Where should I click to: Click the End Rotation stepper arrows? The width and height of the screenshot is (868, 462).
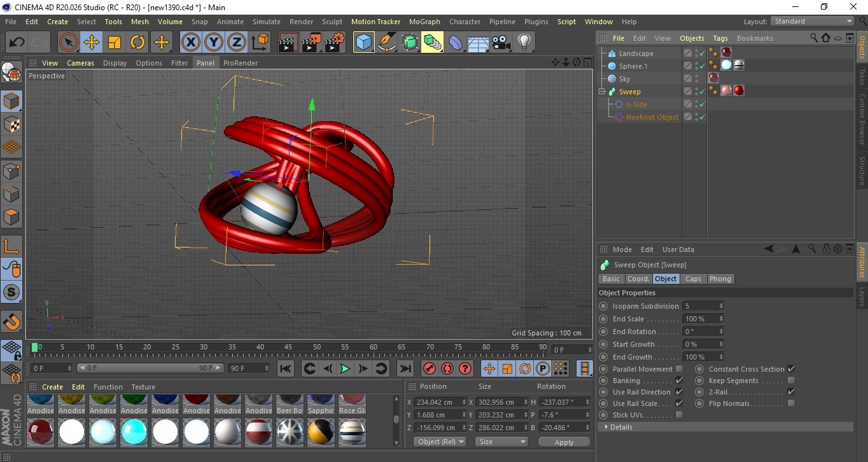pyautogui.click(x=721, y=332)
